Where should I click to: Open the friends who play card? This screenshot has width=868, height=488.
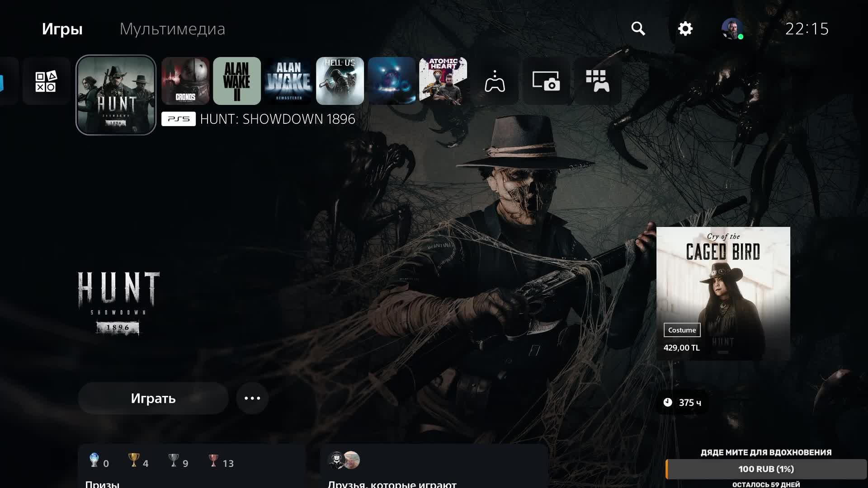(434, 468)
